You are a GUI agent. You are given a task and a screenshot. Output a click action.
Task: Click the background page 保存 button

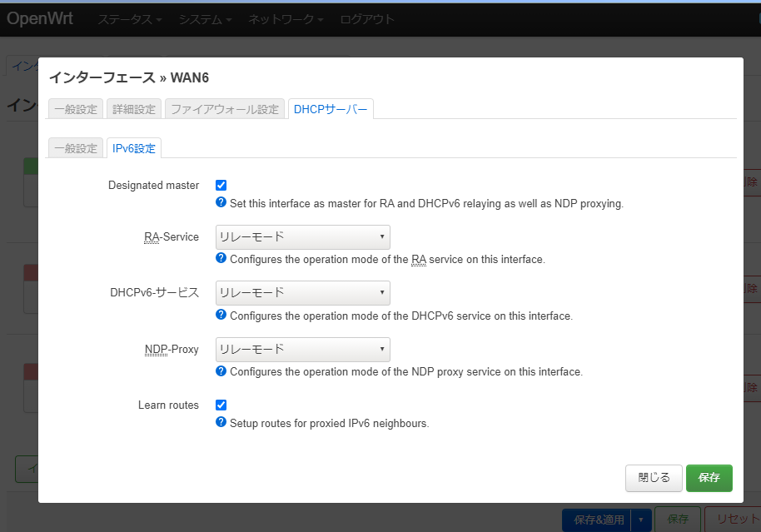coord(678,520)
